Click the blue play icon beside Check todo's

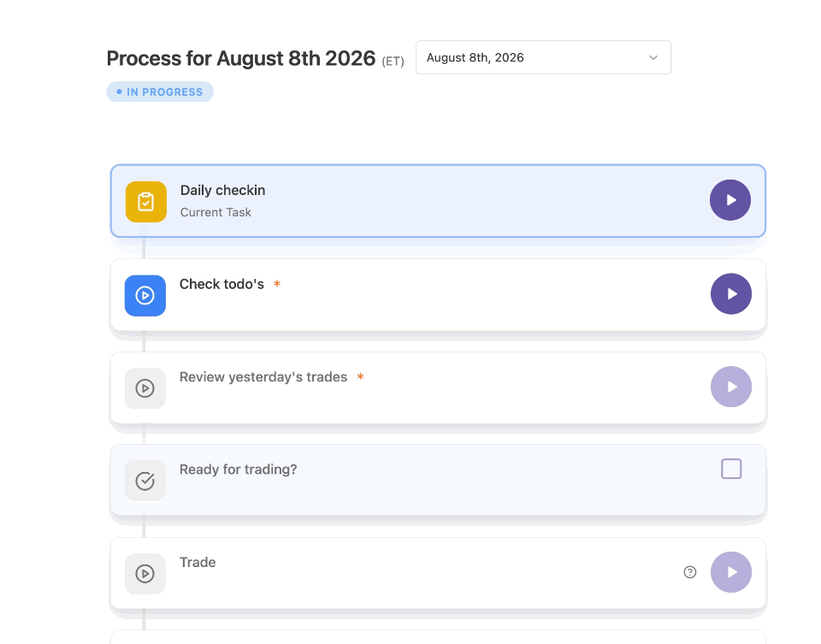(145, 295)
